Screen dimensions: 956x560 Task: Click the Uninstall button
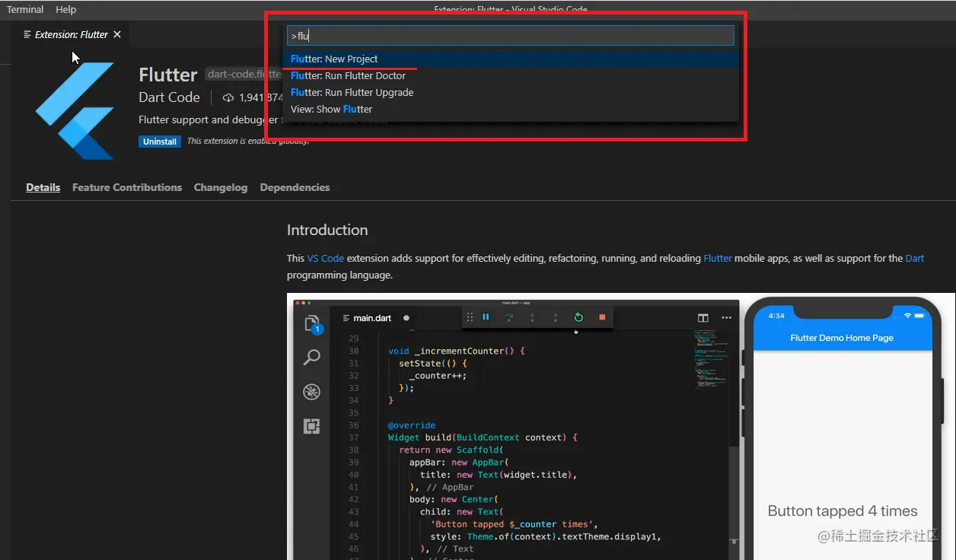point(159,141)
